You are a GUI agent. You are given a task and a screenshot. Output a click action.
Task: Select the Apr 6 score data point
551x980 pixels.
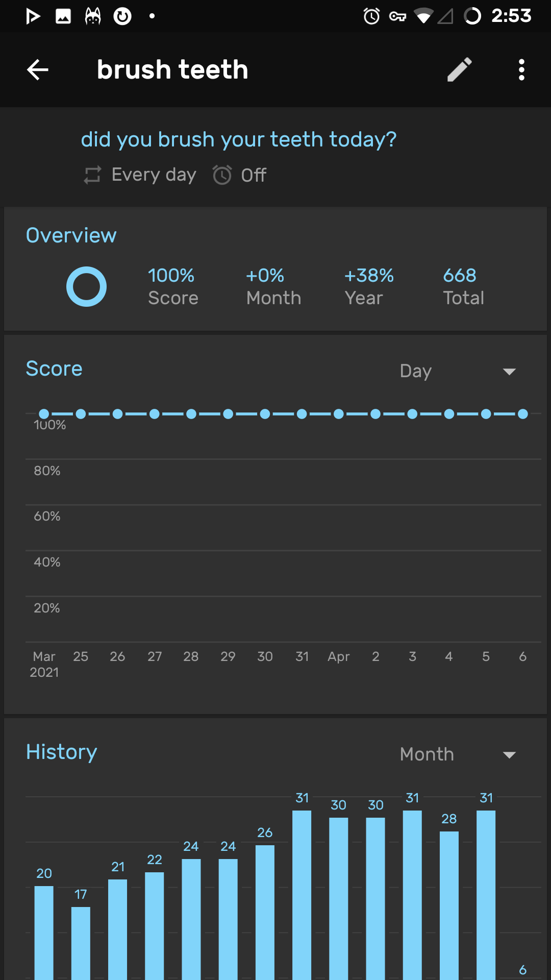pos(522,414)
